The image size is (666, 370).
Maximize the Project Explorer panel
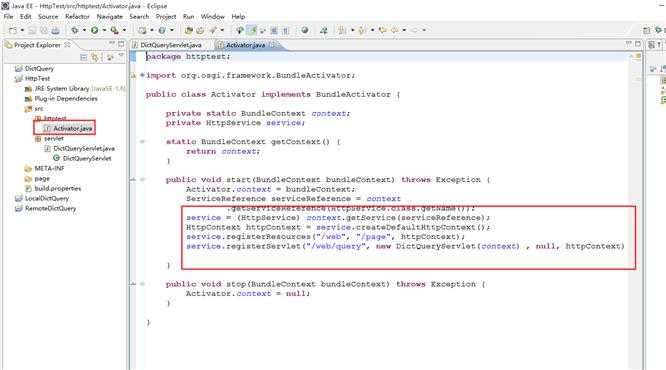(121, 44)
